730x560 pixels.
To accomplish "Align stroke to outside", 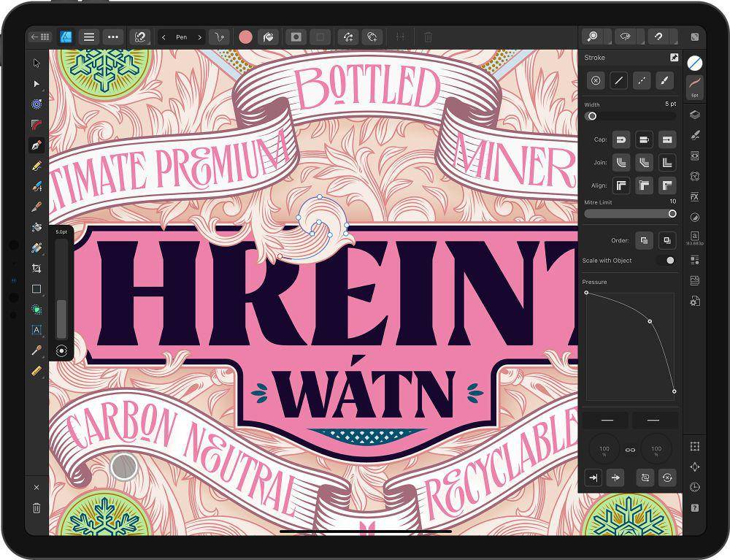I will [667, 185].
